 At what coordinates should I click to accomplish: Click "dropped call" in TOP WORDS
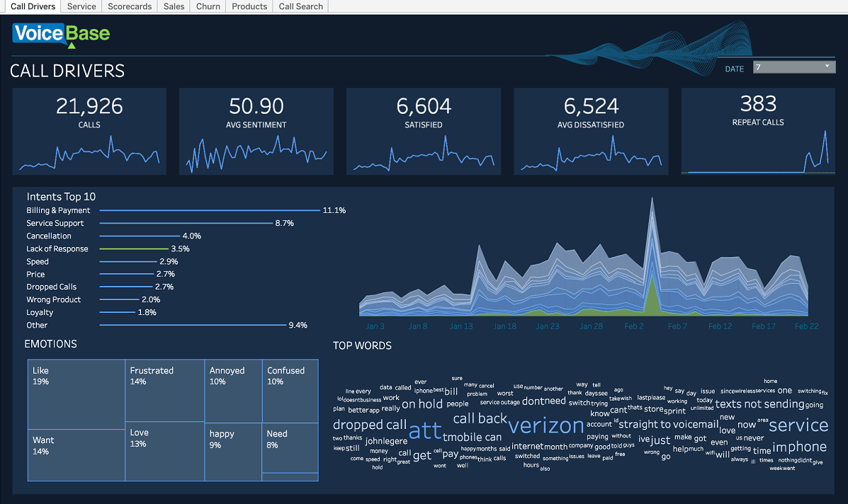point(370,425)
